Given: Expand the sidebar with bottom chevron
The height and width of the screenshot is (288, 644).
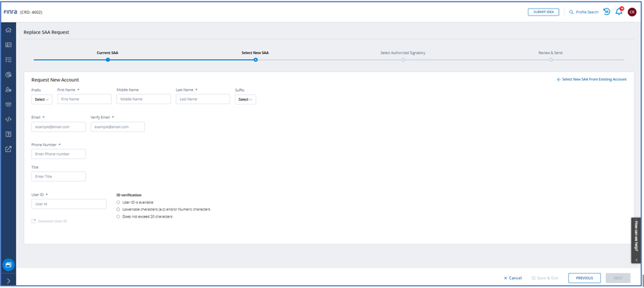Looking at the screenshot, I should click(8, 281).
